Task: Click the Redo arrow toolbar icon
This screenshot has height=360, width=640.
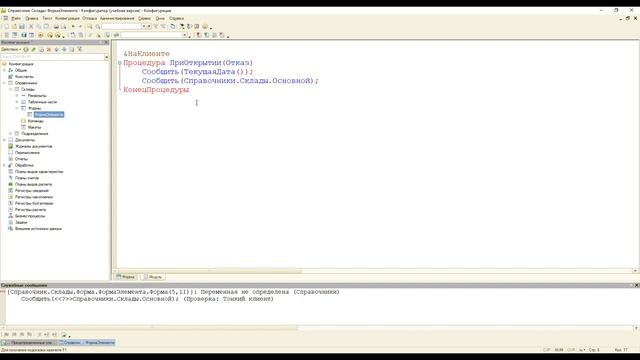Action: tap(80, 27)
